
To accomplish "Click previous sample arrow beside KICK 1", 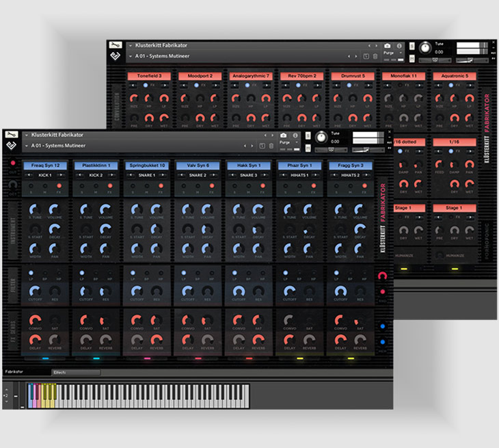I will (29, 175).
